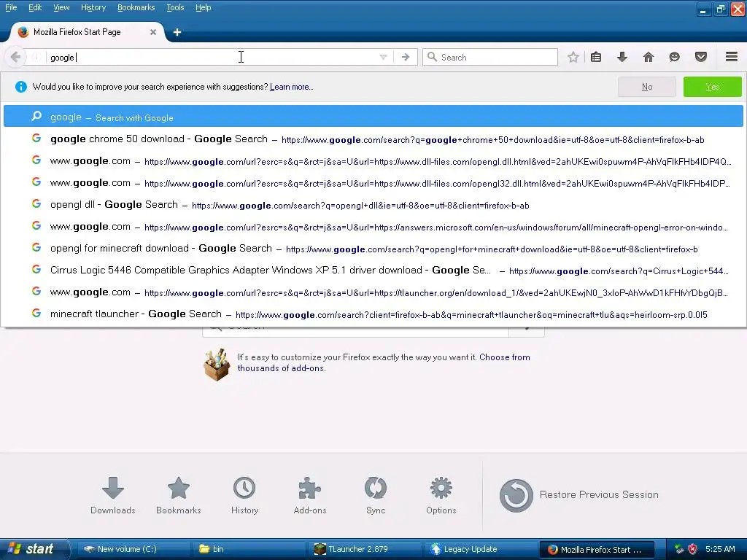Viewport: 747px width, 560px height.
Task: Open a new tab with plus button
Action: click(177, 32)
